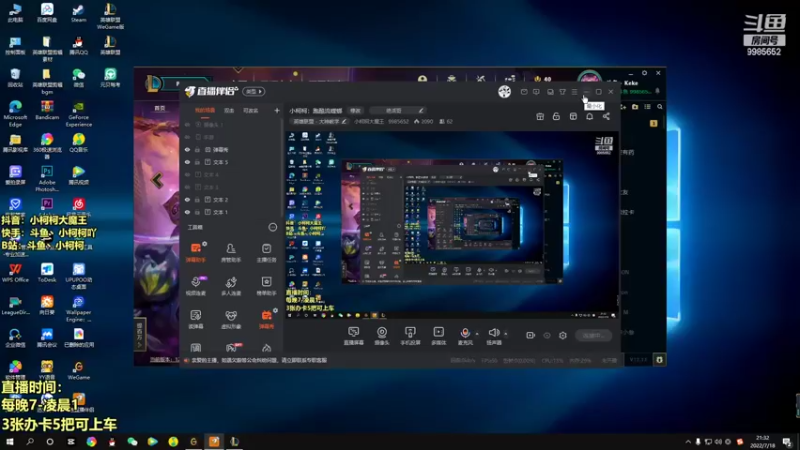
Task: Mute the 麦克风 microphone
Action: [465, 336]
